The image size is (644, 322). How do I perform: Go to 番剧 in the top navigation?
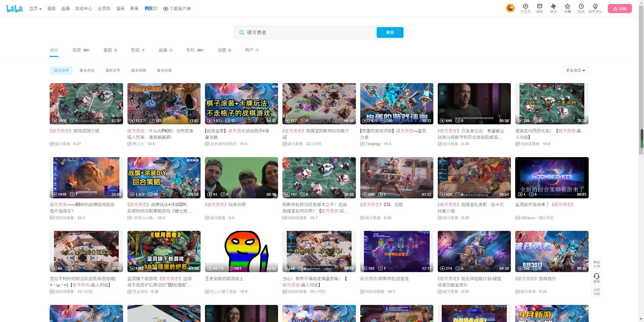tap(52, 8)
